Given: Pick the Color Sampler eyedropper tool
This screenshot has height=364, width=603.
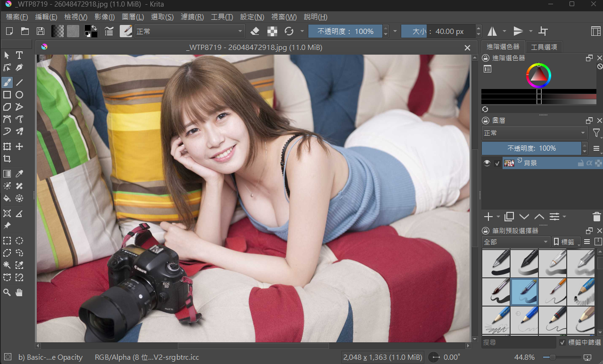Looking at the screenshot, I should [19, 174].
